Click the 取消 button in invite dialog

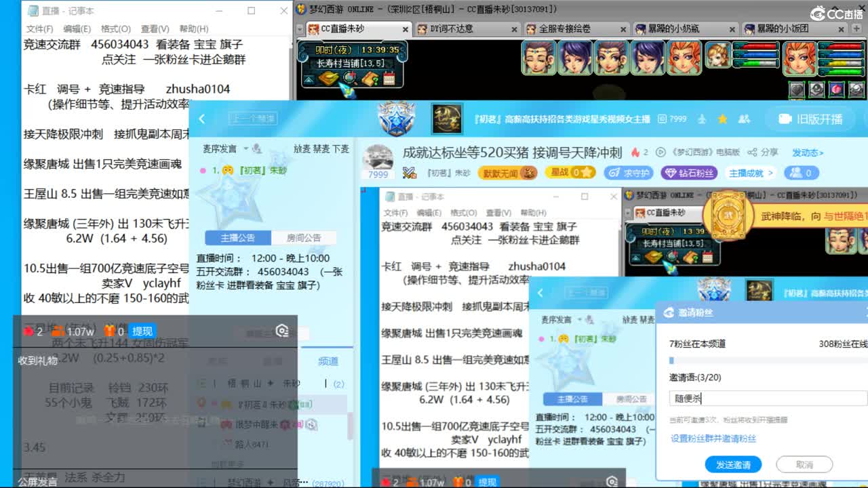click(804, 464)
